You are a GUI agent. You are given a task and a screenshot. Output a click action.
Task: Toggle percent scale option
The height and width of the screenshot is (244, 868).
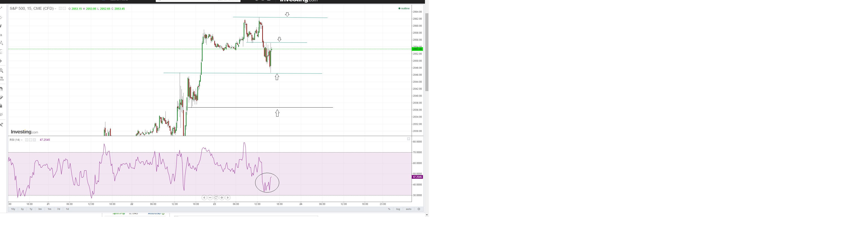tap(389, 209)
